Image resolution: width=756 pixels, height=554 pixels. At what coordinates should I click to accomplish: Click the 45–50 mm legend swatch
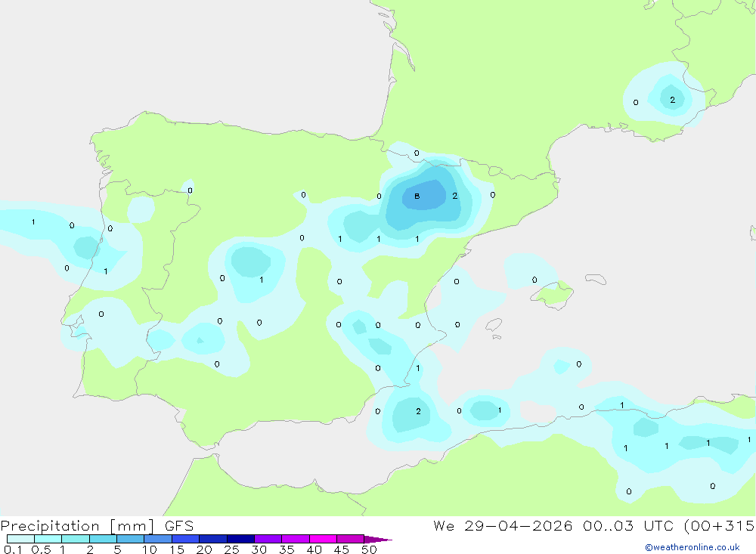(351, 539)
